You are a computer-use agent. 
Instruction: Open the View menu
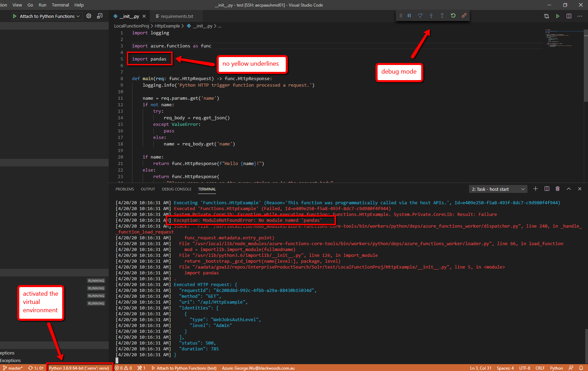tap(17, 5)
